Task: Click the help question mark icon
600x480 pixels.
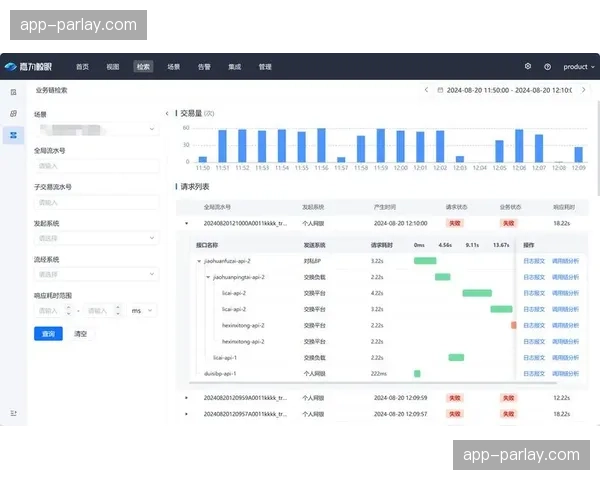Action: click(x=547, y=67)
